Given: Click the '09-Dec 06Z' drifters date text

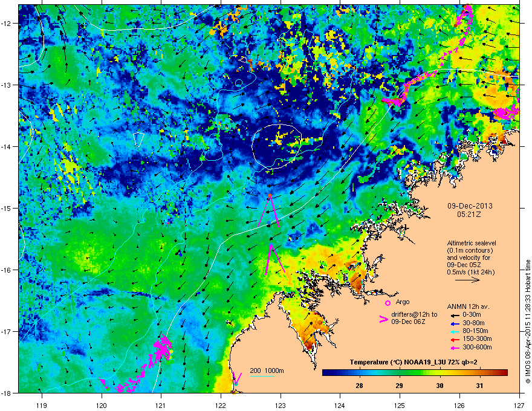Looking at the screenshot, I should point(408,322).
